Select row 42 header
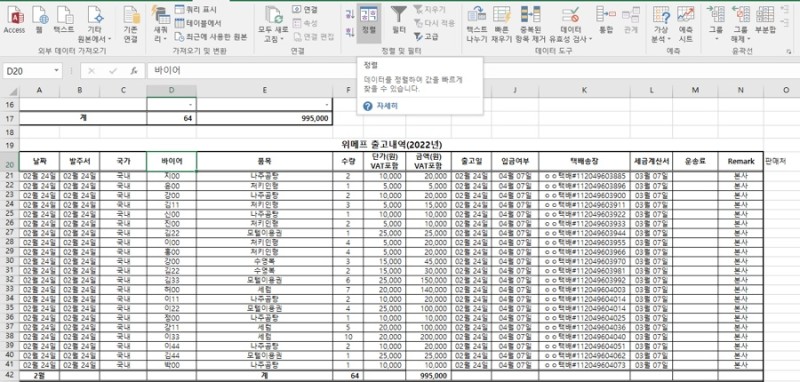Image resolution: width=800 pixels, height=382 pixels. 10,376
